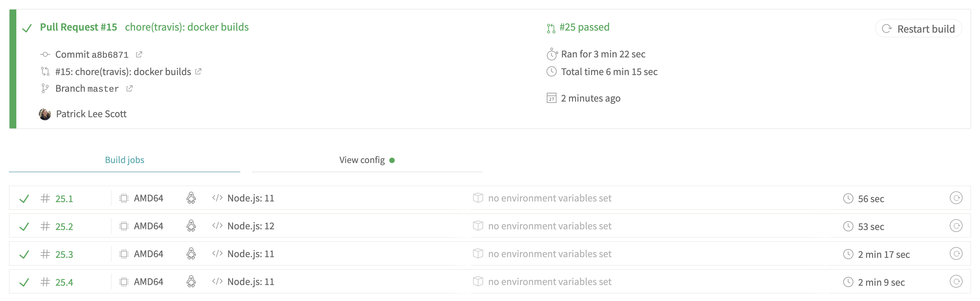
Task: Open commit a8b6871 external link icon
Action: point(139,54)
